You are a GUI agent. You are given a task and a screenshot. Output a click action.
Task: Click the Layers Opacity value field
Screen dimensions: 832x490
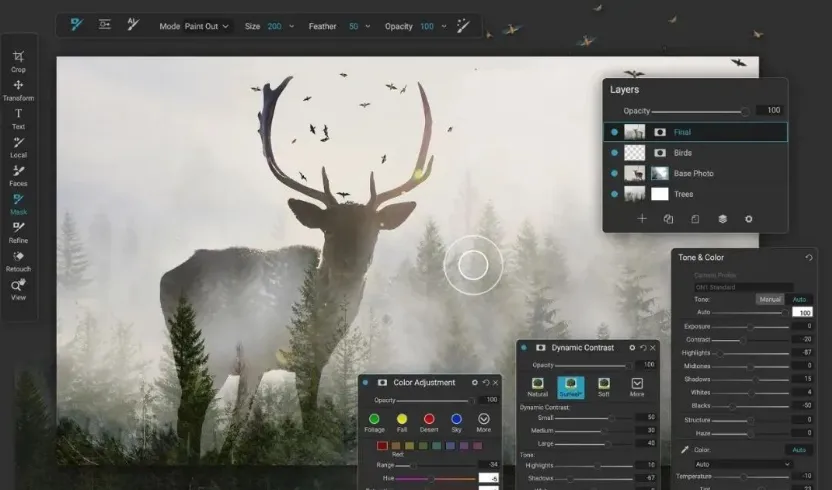771,110
